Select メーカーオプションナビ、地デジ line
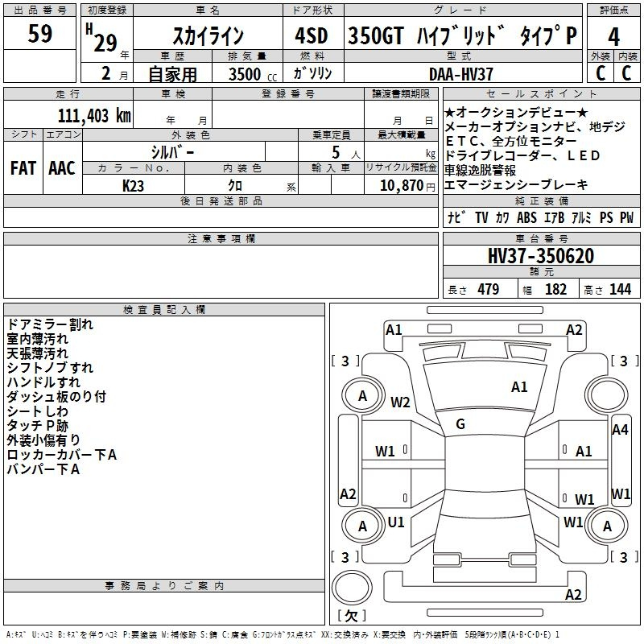 [535, 126]
